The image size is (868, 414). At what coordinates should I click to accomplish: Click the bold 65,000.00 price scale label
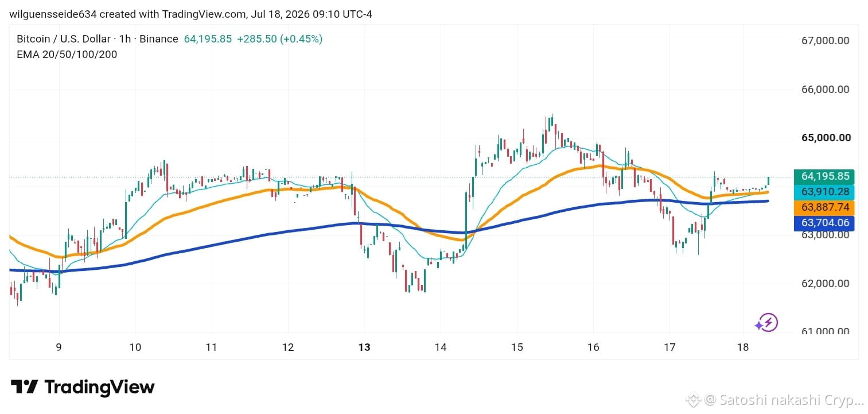(825, 138)
